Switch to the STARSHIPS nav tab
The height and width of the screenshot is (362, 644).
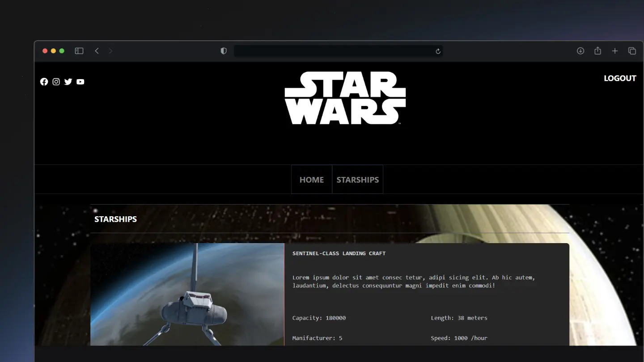click(357, 180)
